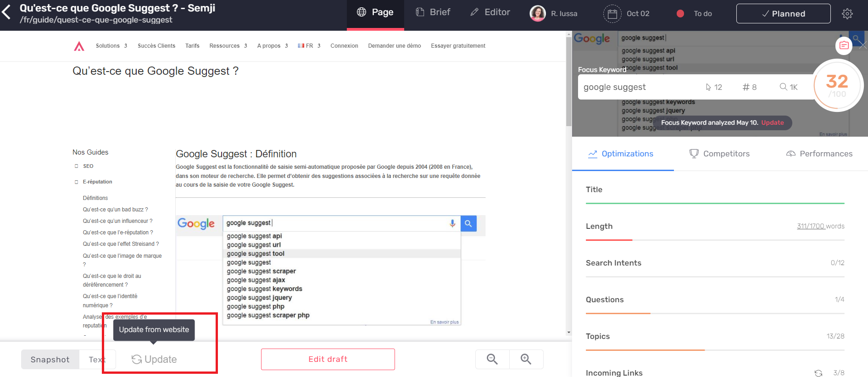868x377 pixels.
Task: Click the calendar icon beside Oct 02
Action: pos(612,14)
